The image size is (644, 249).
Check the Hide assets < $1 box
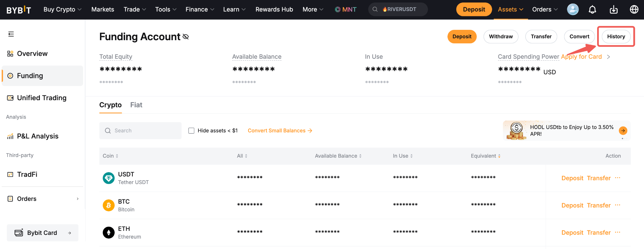pos(191,131)
